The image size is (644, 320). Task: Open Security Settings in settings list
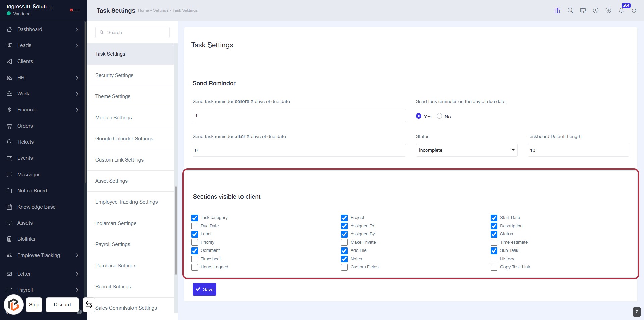click(x=114, y=75)
